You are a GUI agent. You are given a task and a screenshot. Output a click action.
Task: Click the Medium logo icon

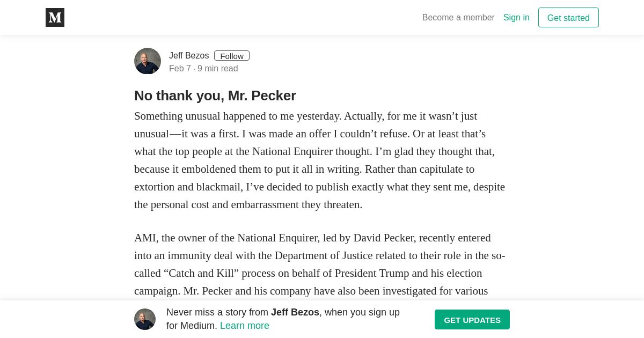coord(55,18)
